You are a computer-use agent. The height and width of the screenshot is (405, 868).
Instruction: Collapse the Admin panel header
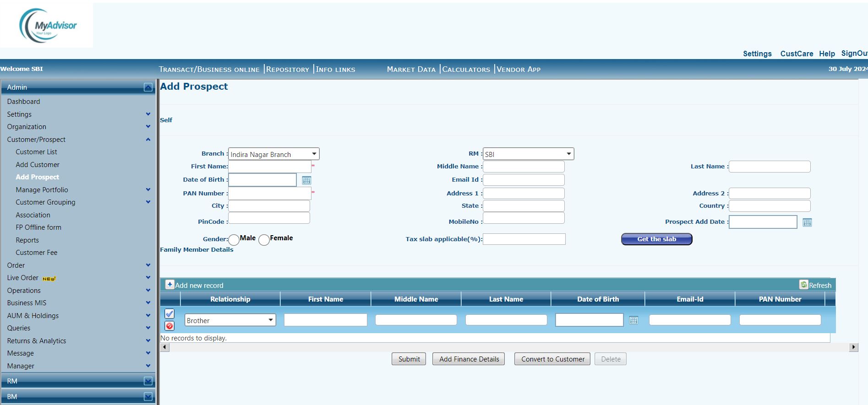(x=148, y=87)
